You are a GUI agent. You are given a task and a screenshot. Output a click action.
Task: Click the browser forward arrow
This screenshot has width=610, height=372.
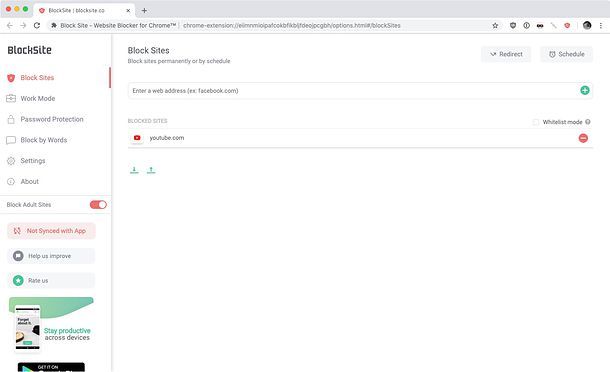click(23, 25)
